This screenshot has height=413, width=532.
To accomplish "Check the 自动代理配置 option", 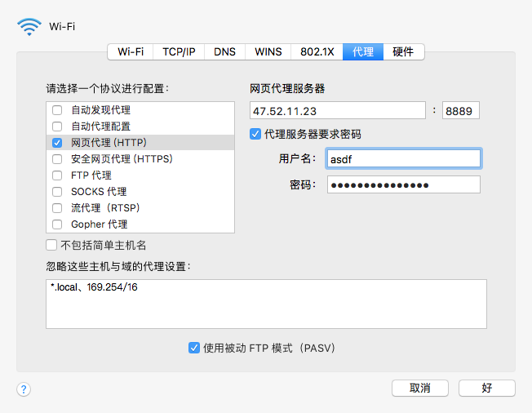I will (x=57, y=127).
